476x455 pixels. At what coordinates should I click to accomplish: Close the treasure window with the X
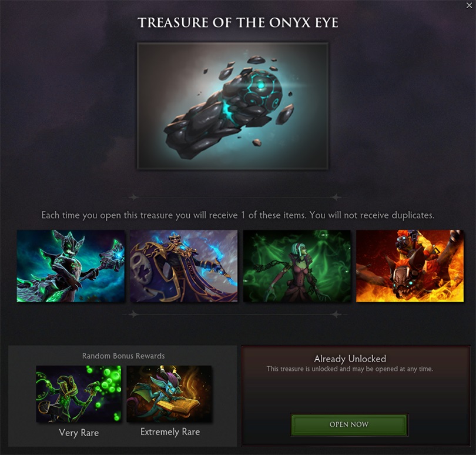click(469, 5)
